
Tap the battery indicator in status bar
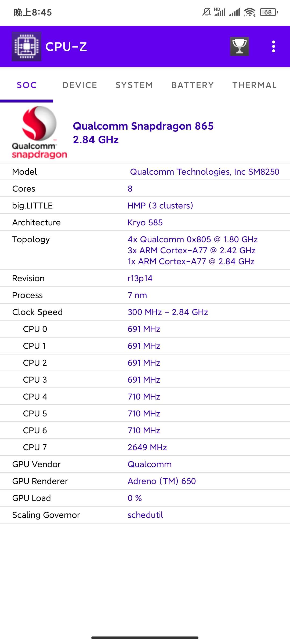point(269,12)
